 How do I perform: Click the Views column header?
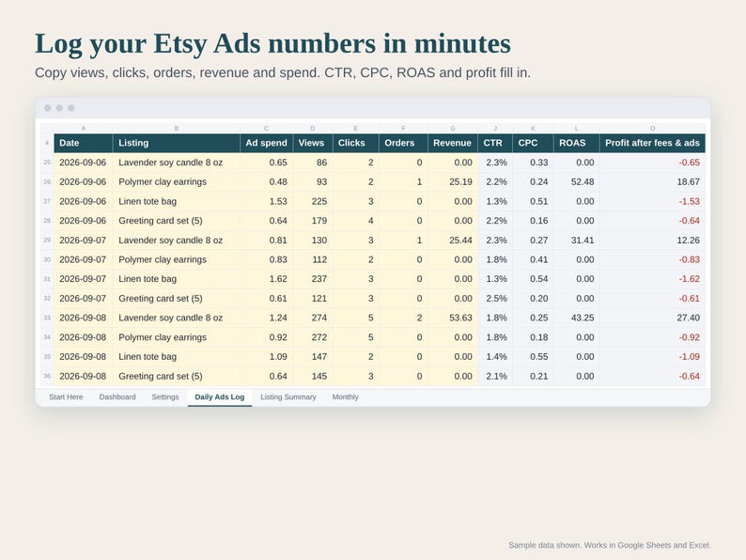tap(313, 143)
